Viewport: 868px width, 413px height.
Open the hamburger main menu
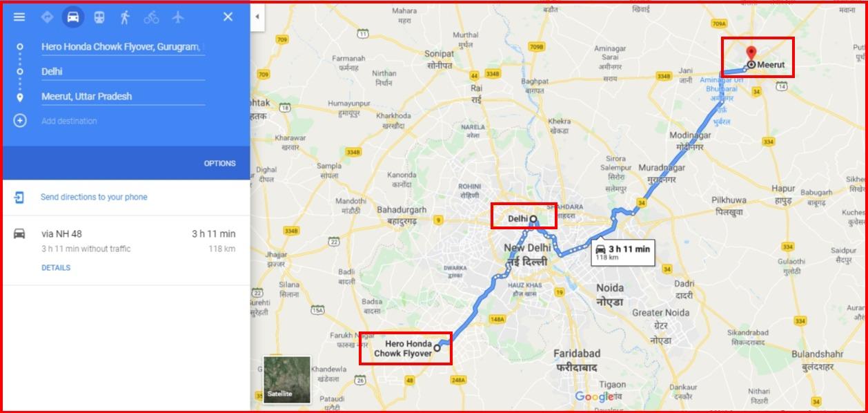pyautogui.click(x=19, y=17)
